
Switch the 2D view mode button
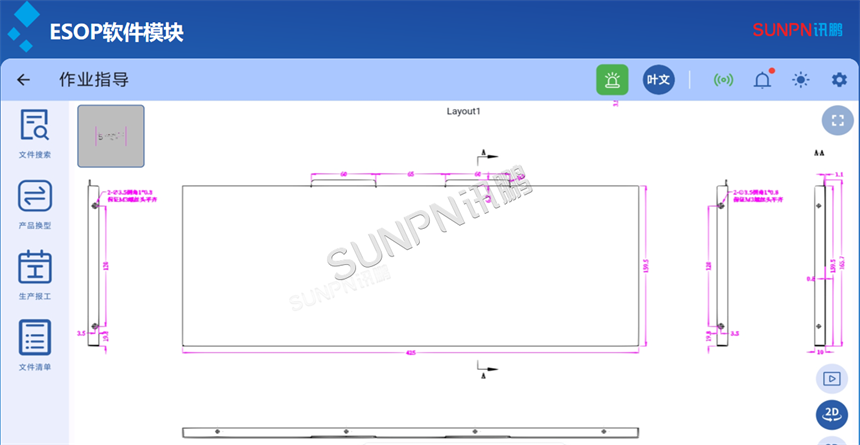click(831, 414)
